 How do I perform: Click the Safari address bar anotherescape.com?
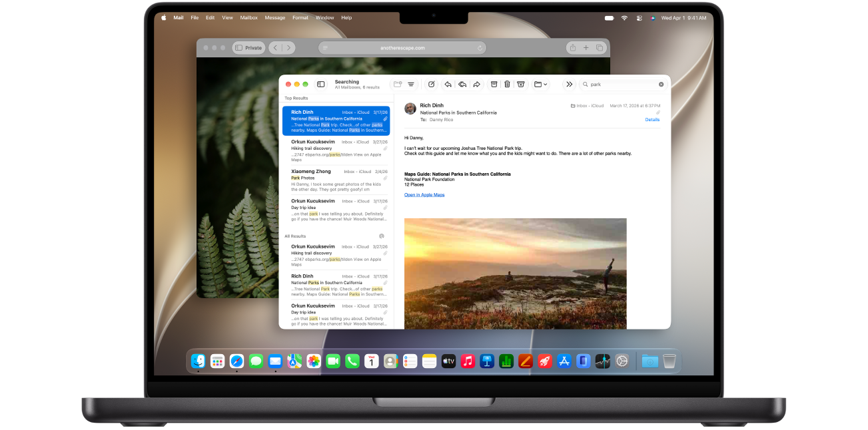click(x=402, y=48)
